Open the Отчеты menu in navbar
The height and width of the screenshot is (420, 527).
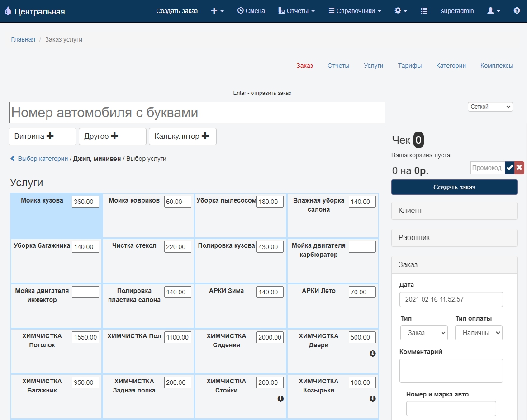[x=296, y=11]
